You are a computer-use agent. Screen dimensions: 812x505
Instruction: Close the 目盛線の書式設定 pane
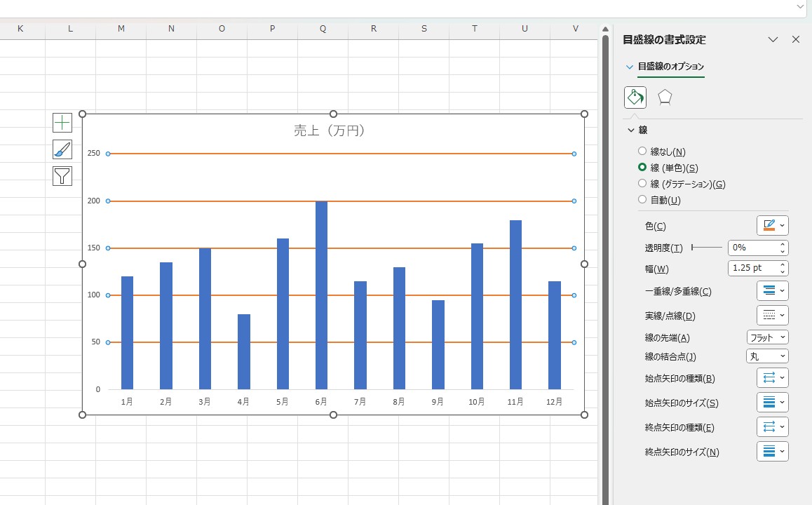tap(796, 40)
